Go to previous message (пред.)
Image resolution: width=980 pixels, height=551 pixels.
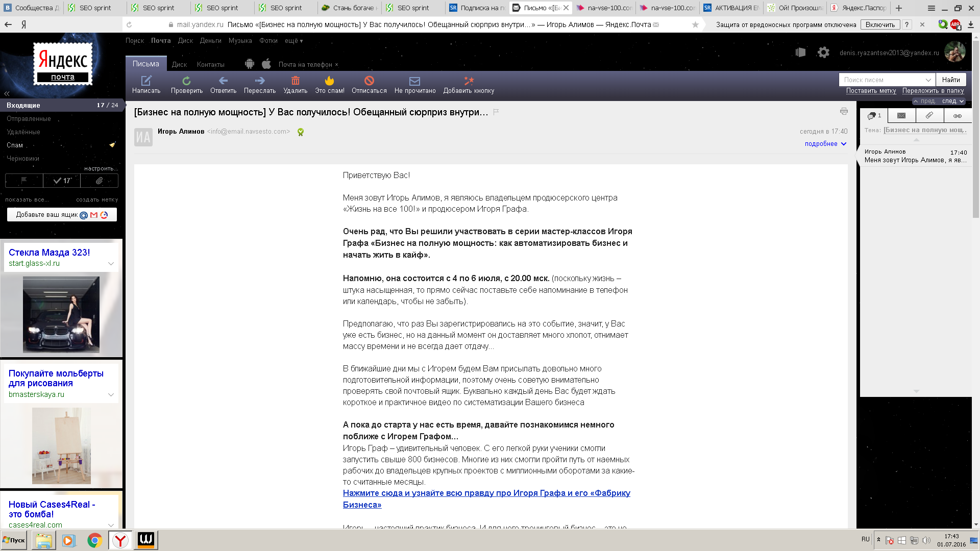tap(924, 101)
